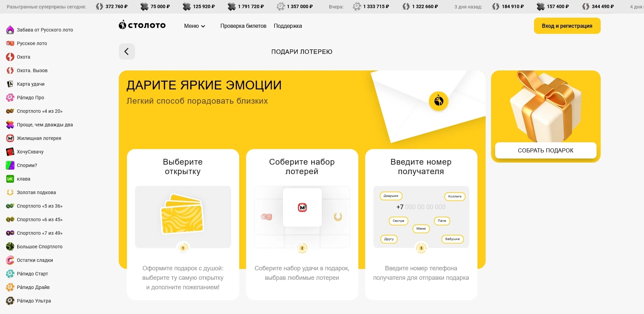This screenshot has width=644, height=314.
Task: Open Рапидо Ультра from sidebar
Action: pyautogui.click(x=34, y=301)
